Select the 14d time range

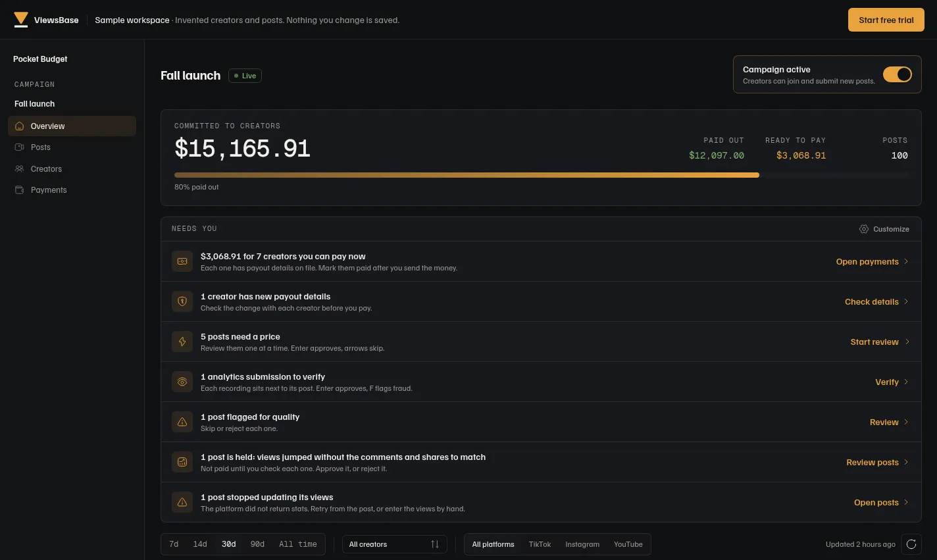200,544
